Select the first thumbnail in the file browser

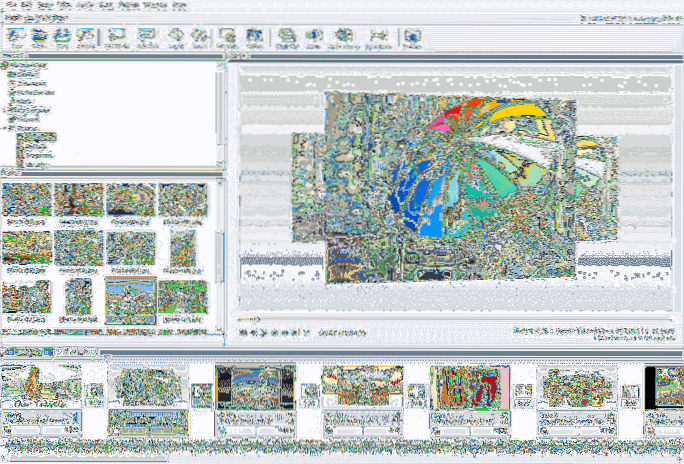(x=27, y=200)
